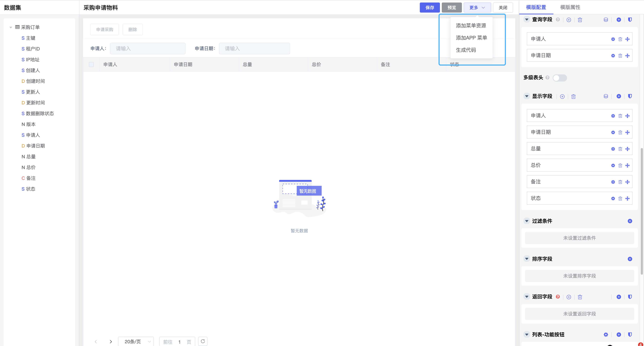This screenshot has height=346, width=644.
Task: Collapse the 采购订单 tree node
Action: [11, 27]
